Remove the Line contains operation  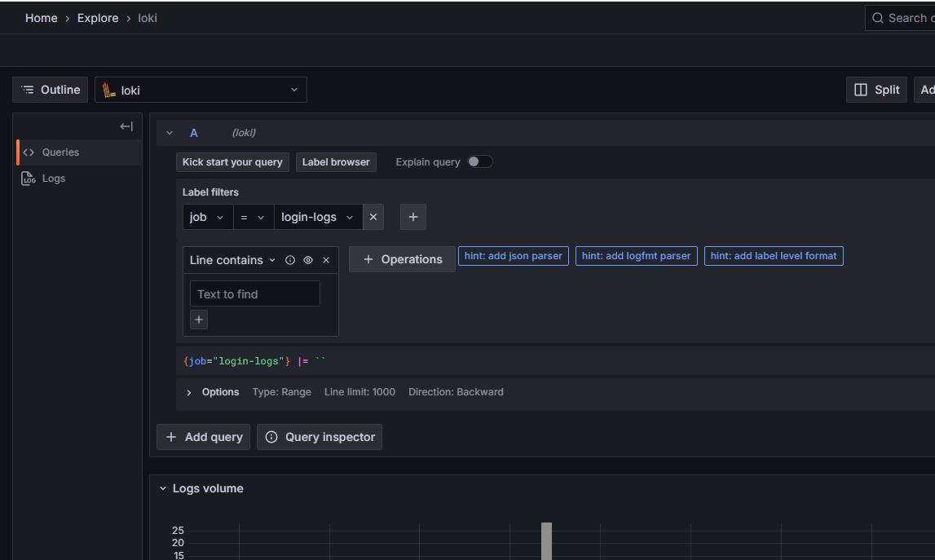pyautogui.click(x=326, y=260)
